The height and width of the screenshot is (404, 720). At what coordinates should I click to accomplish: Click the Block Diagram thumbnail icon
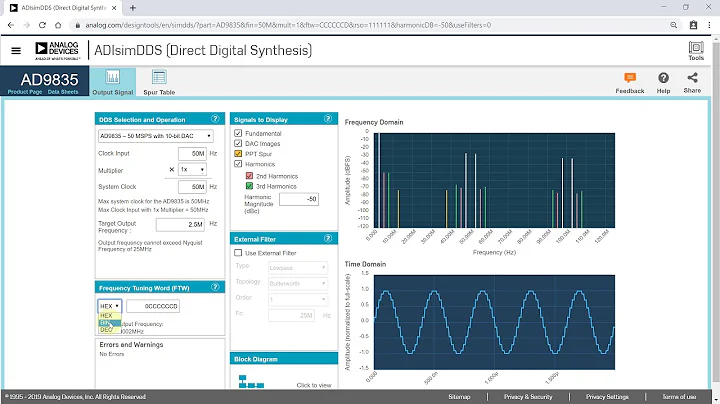point(251,382)
